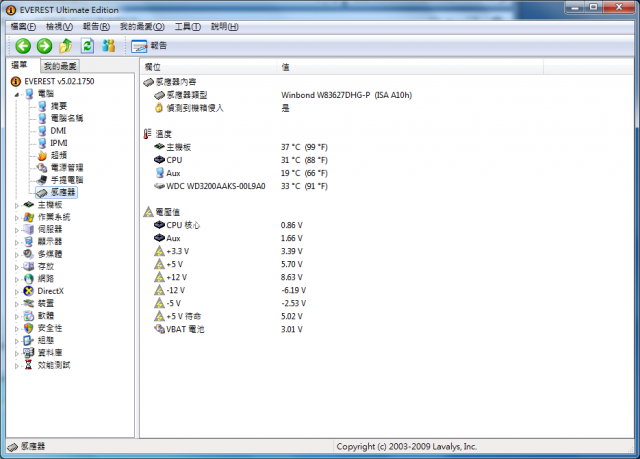Click the 存放 storage drive icon
The image size is (640, 459).
tap(29, 266)
